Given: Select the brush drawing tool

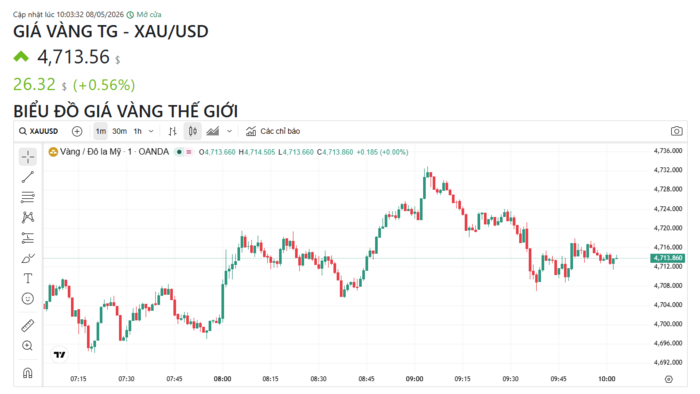Looking at the screenshot, I should click(x=28, y=258).
